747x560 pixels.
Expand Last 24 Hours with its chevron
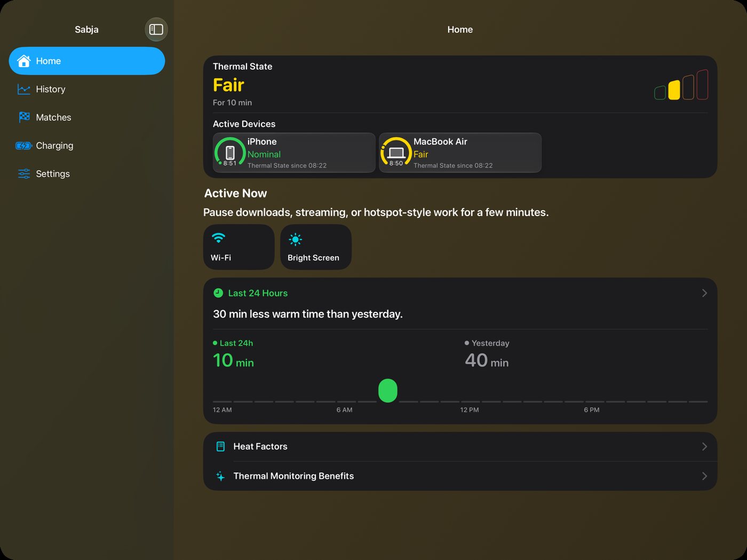(704, 293)
